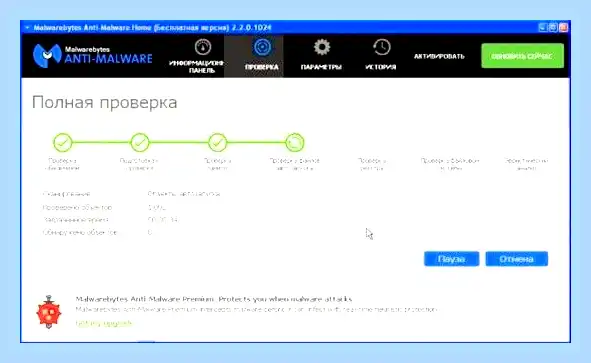Click the history clock icon
Image resolution: width=591 pixels, height=363 pixels.
[381, 47]
